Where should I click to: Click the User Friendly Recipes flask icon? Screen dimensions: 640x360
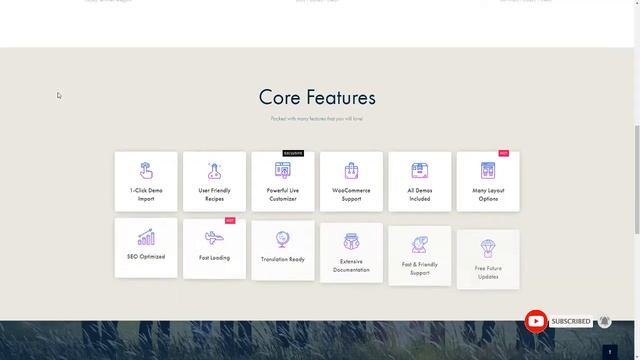point(214,171)
